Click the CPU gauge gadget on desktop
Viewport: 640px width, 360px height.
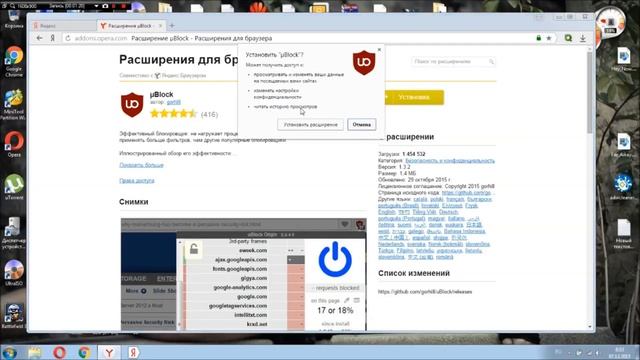coord(610,22)
